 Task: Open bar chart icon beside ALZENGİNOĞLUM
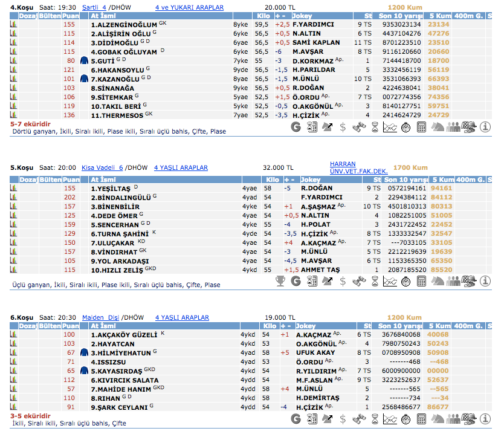[14, 25]
